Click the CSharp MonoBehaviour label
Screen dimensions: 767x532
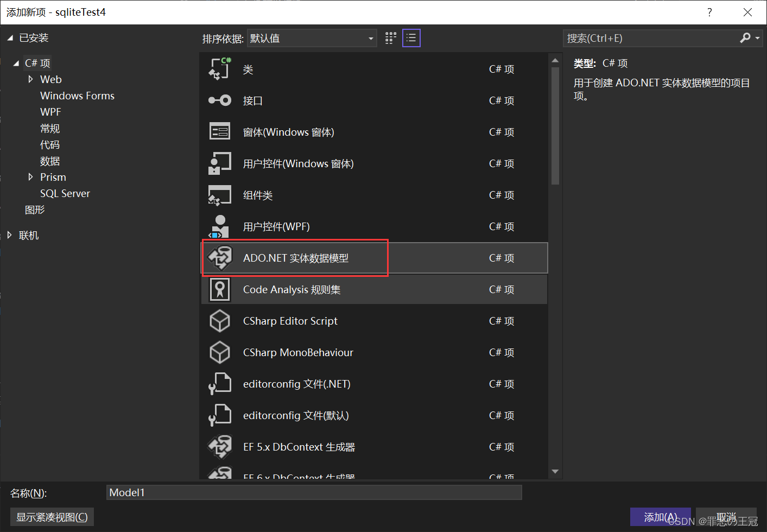(x=298, y=352)
